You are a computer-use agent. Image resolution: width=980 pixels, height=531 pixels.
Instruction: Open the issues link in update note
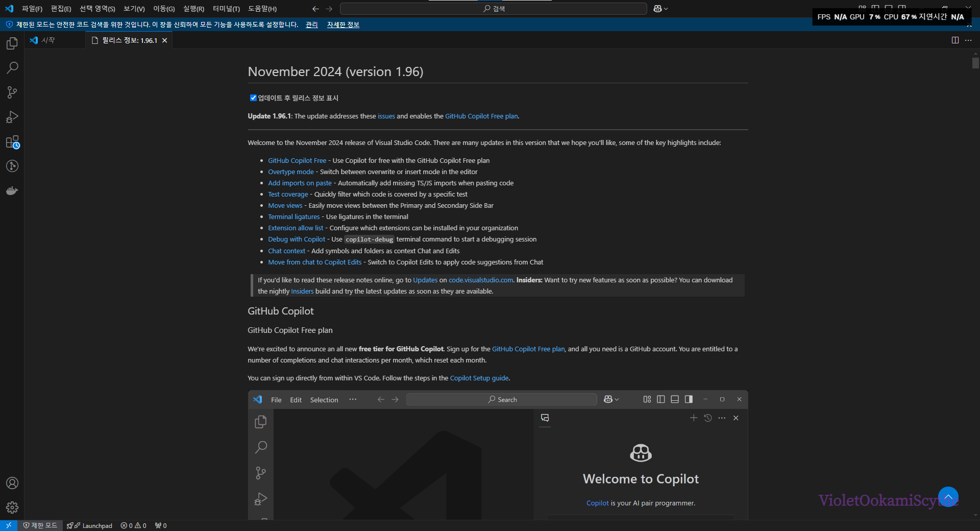(386, 116)
